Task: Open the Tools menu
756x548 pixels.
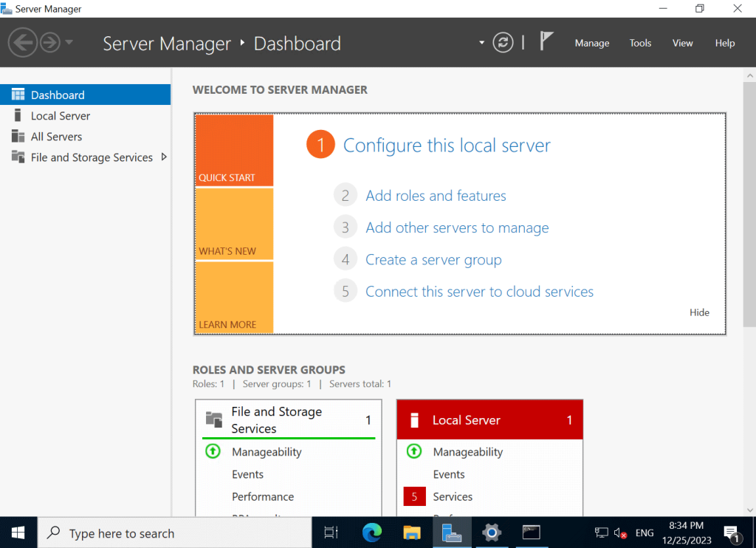Action: click(639, 43)
